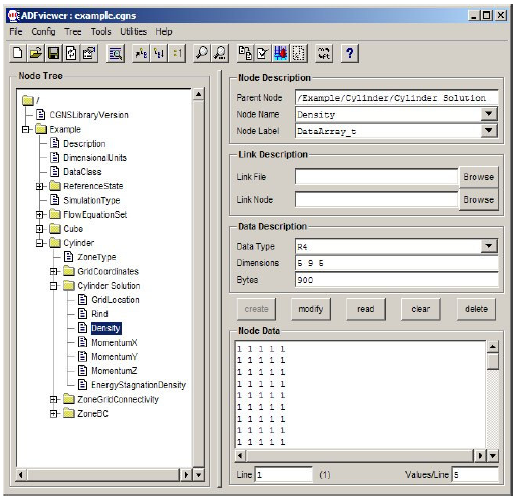Open the Data Type dropdown arrow
Viewport: 516px width, 499px height.
pos(489,246)
